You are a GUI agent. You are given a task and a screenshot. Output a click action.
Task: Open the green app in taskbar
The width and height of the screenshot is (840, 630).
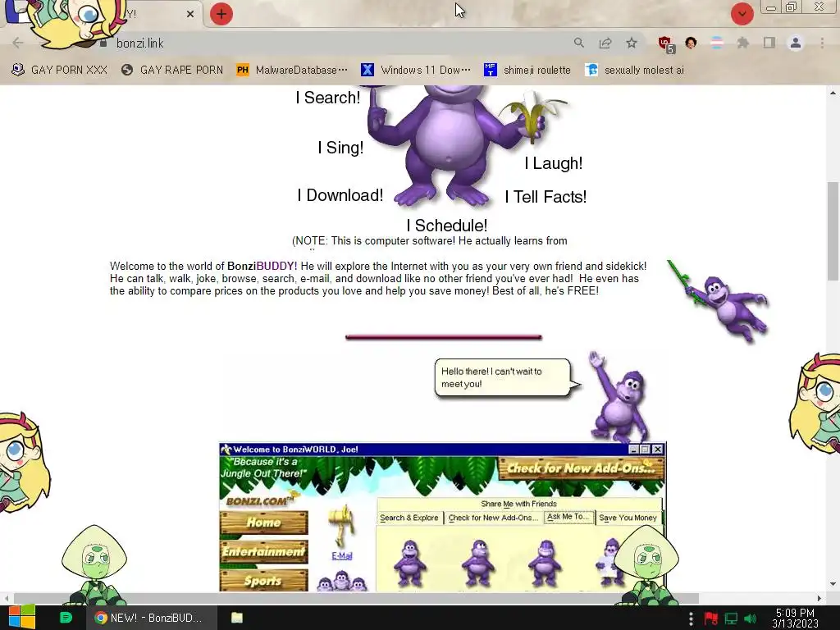(x=66, y=618)
